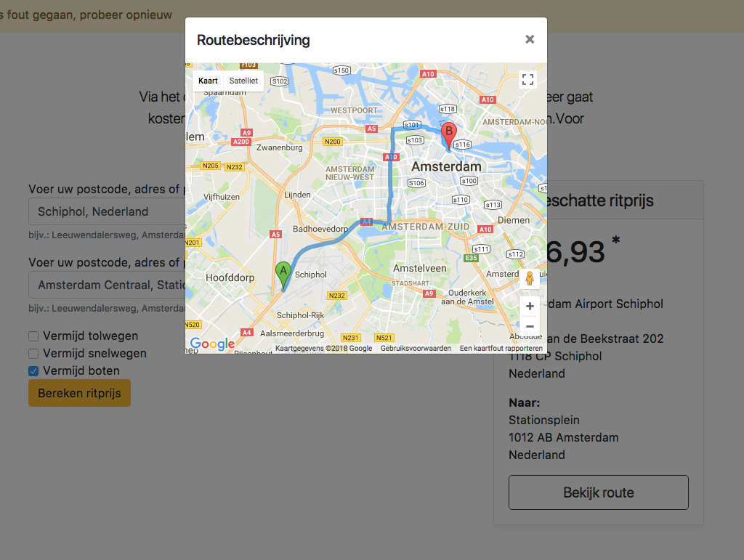Click the Bekijk route button
This screenshot has width=744, height=560.
pos(599,492)
